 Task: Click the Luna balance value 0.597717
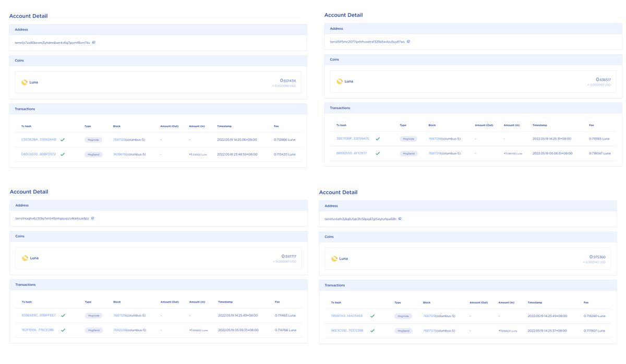289,257
